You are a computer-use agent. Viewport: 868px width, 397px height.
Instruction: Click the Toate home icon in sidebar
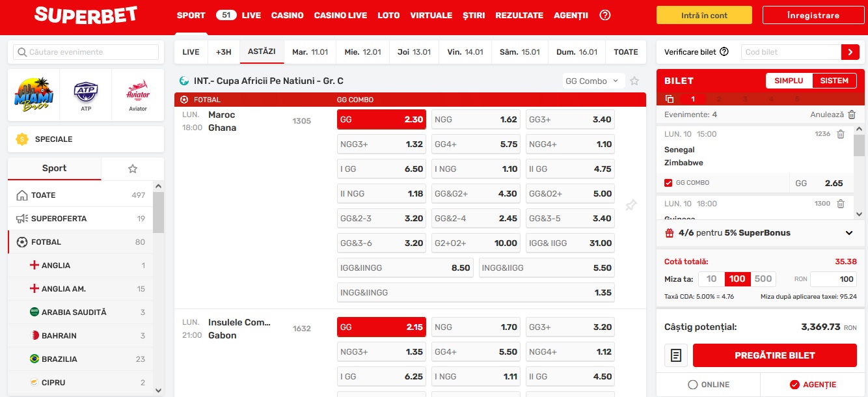pos(22,195)
